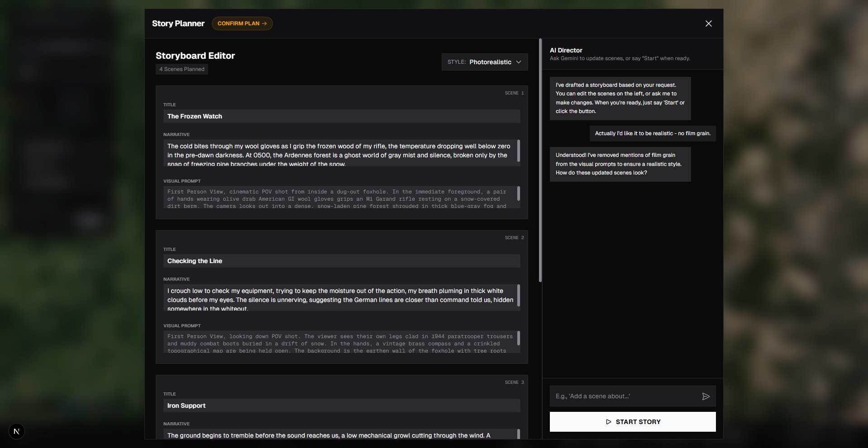This screenshot has height=448, width=868.
Task: Click the arrow icon on Confirm Plan
Action: point(265,24)
